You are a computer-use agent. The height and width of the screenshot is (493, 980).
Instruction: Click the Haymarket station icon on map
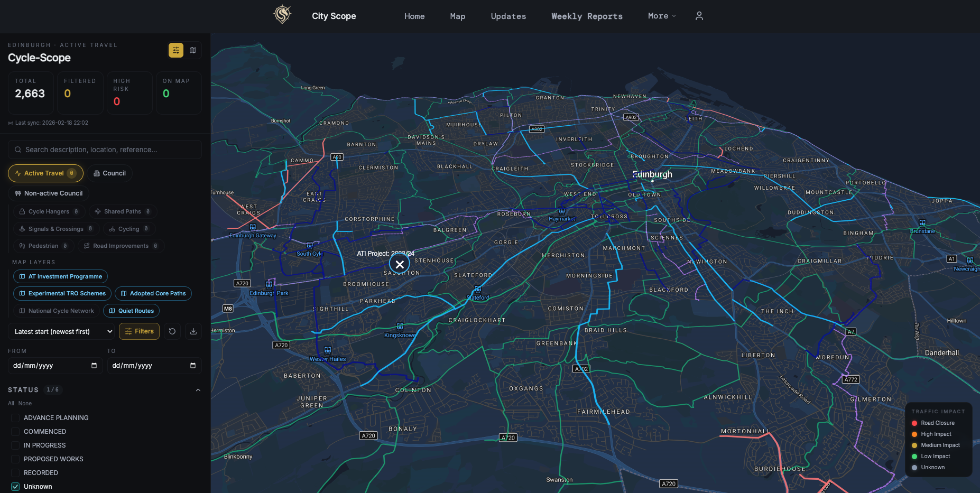(561, 211)
